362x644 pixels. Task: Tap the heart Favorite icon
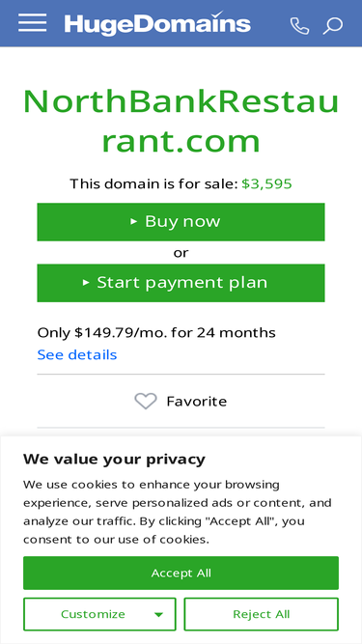[x=146, y=402]
